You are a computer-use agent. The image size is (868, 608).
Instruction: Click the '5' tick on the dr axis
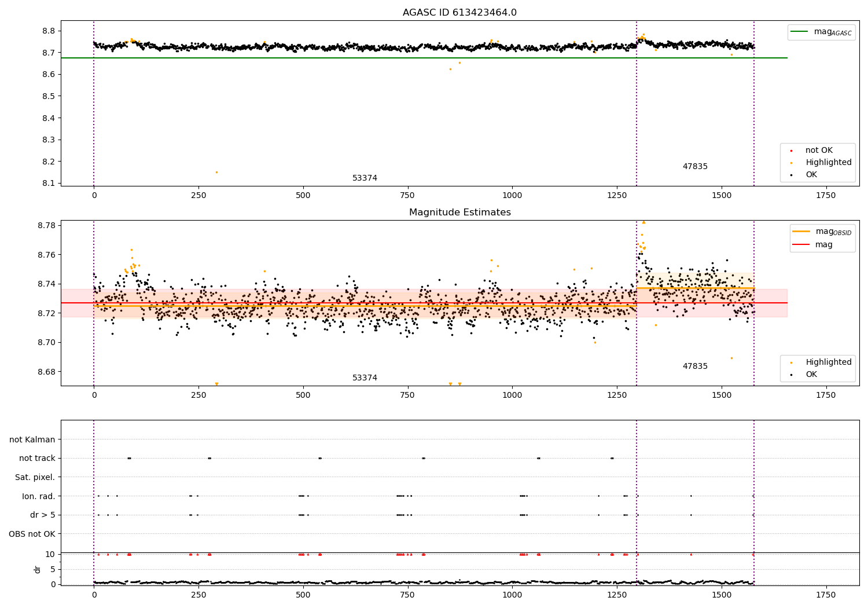tap(53, 569)
